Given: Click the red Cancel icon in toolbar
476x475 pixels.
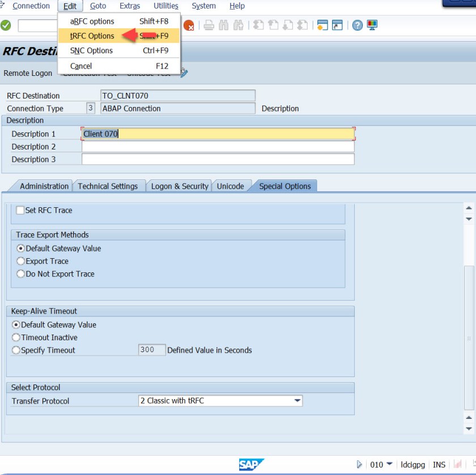Looking at the screenshot, I should click(x=189, y=25).
